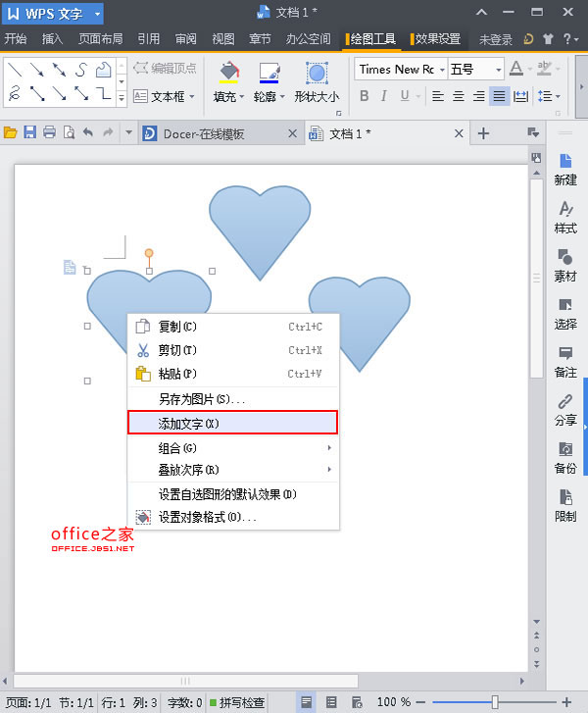Image resolution: width=588 pixels, height=713 pixels.
Task: Open the WPS 文字 application menu arrow
Action: tap(97, 14)
